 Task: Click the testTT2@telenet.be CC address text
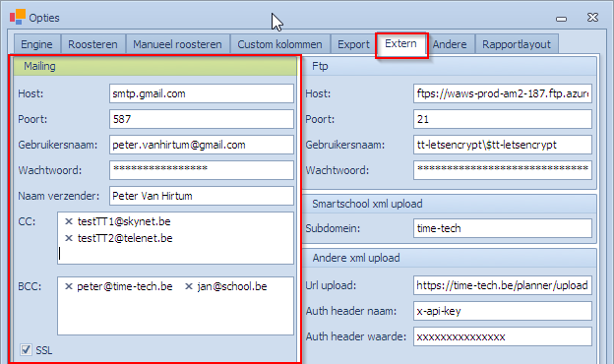pyautogui.click(x=125, y=238)
